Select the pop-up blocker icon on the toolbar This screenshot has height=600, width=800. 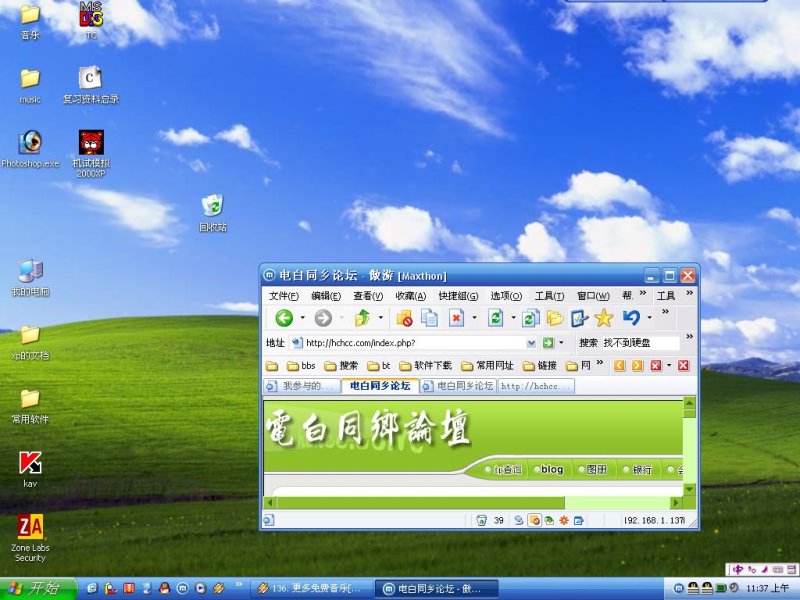405,318
